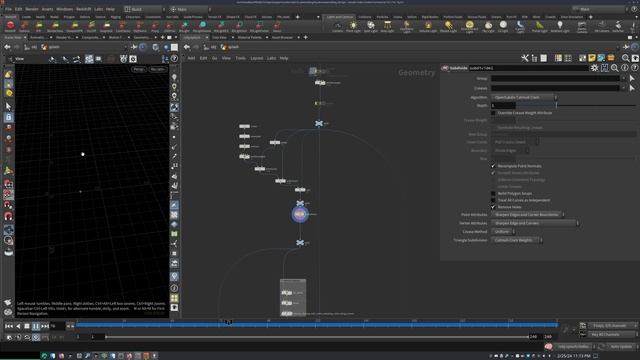Click the pause playback button

click(x=36, y=326)
